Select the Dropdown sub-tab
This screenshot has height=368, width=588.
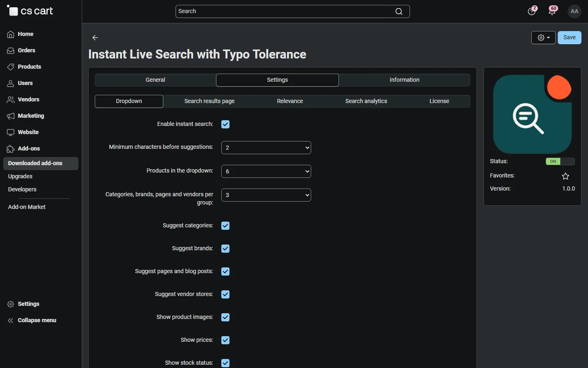(x=129, y=101)
